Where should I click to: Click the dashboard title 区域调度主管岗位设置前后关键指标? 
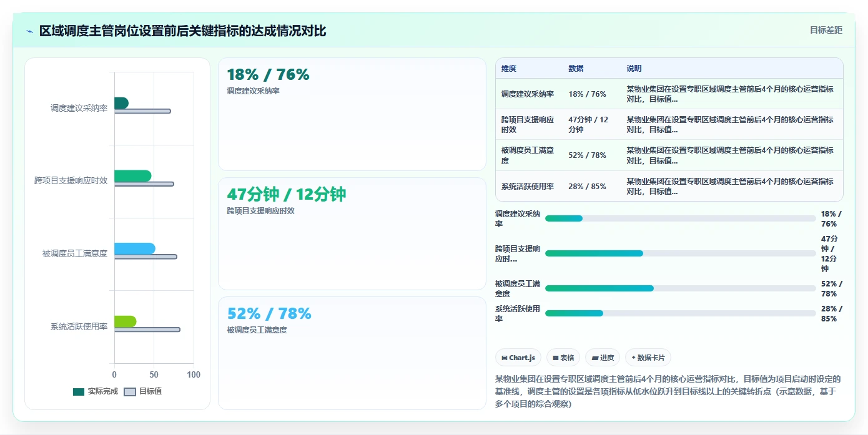click(182, 31)
